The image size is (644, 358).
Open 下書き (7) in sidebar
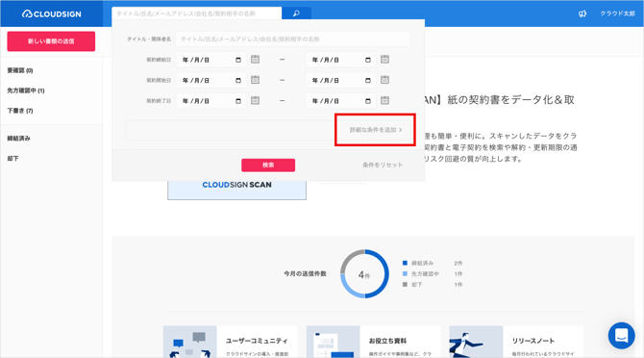pyautogui.click(x=20, y=111)
